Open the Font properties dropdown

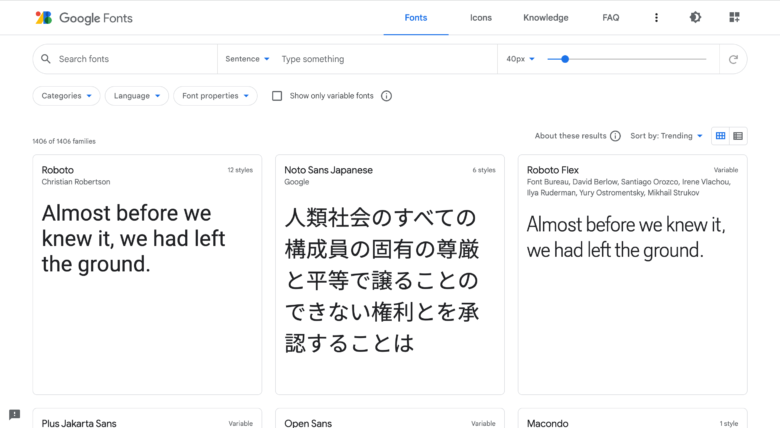215,96
